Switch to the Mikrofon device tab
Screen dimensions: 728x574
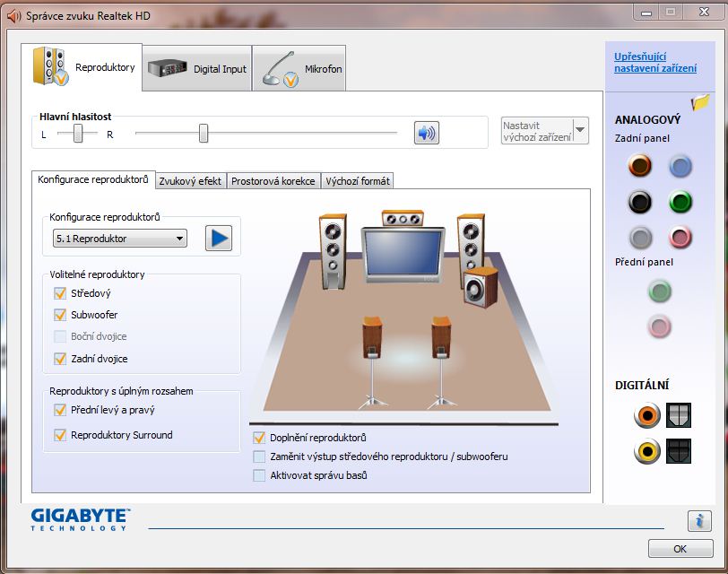point(299,69)
